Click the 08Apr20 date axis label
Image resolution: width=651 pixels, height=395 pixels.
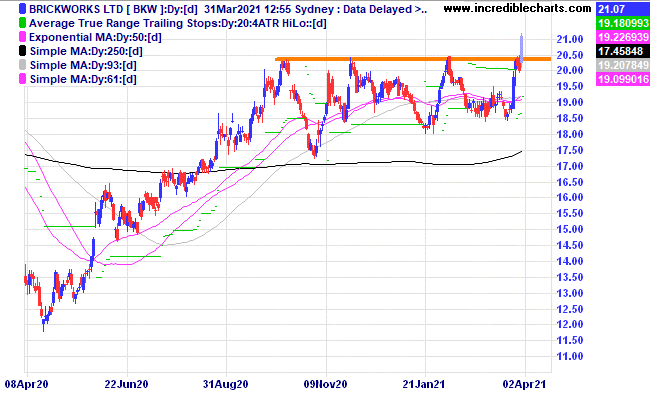pos(26,384)
